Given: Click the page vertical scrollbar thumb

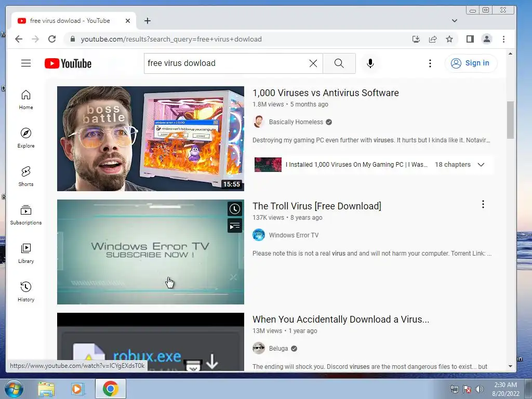Looking at the screenshot, I should (x=510, y=120).
